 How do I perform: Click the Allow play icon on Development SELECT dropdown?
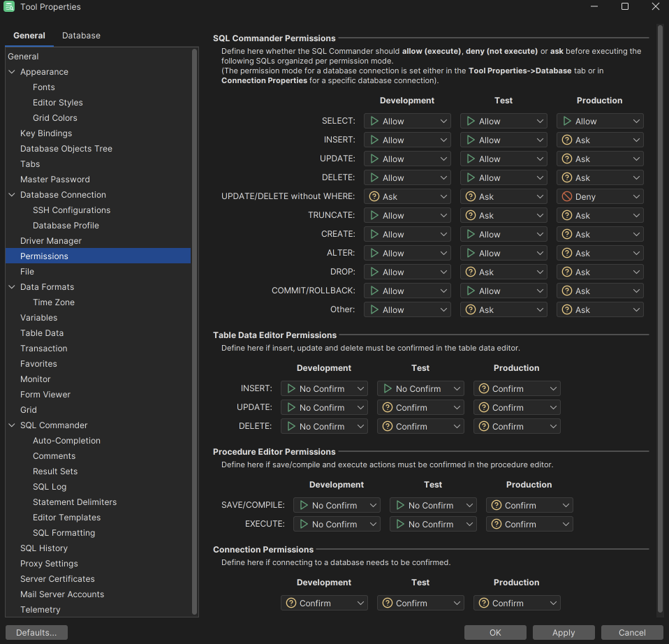click(374, 121)
